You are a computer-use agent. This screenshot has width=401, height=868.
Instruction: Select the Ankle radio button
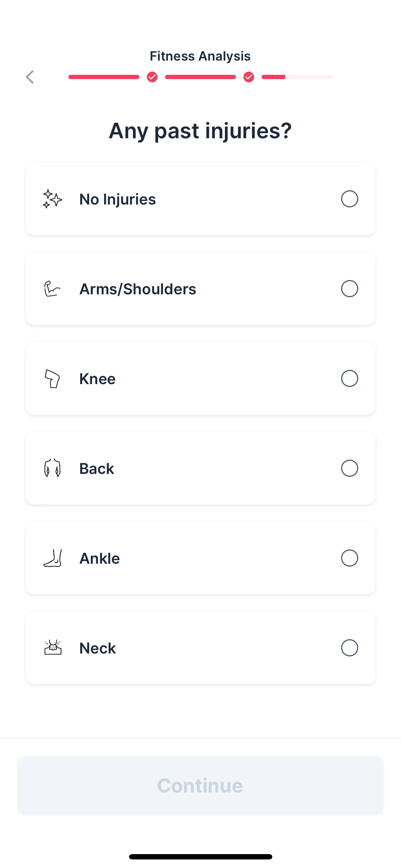(349, 558)
